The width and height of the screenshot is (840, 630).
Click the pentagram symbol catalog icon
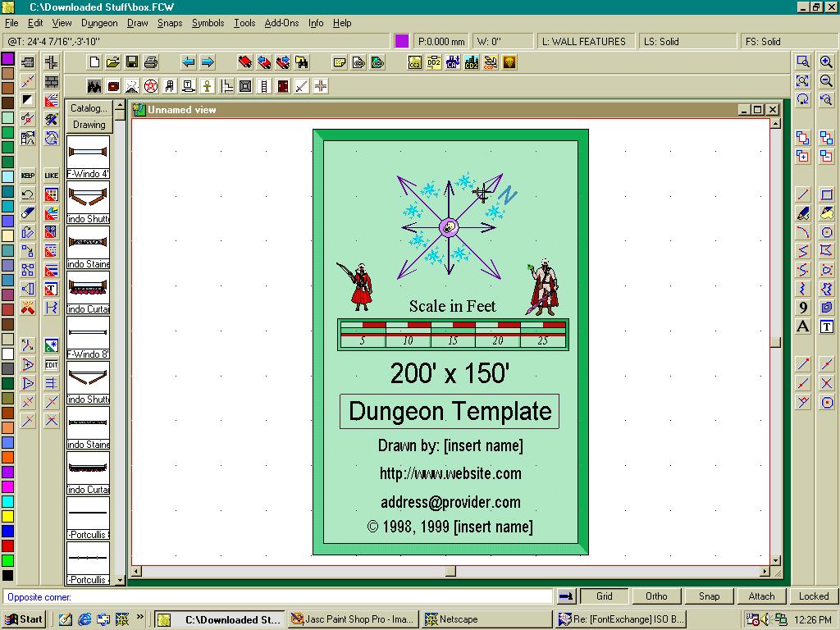click(x=151, y=86)
